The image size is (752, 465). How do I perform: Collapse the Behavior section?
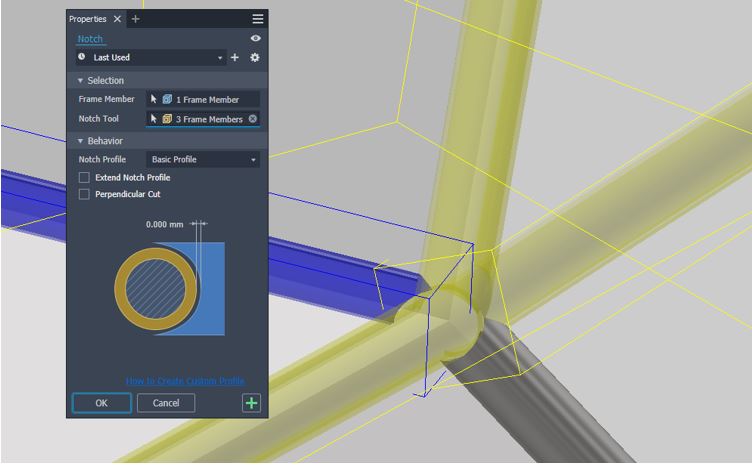[x=80, y=141]
